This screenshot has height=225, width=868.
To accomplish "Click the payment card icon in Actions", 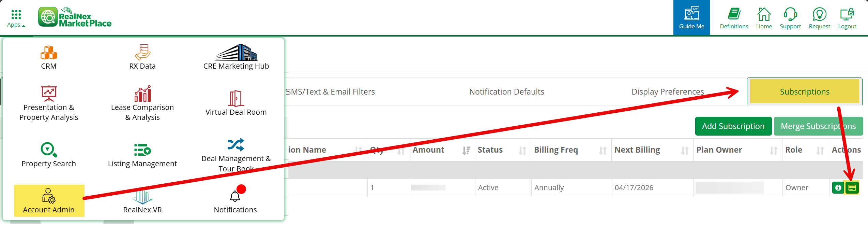I will coord(852,187).
